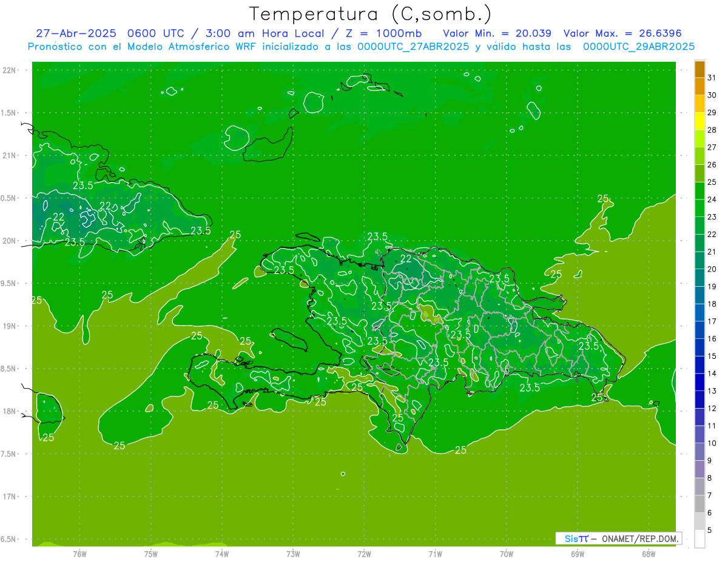Click the "73W" longitude axis label
The image size is (728, 562).
coord(293,554)
